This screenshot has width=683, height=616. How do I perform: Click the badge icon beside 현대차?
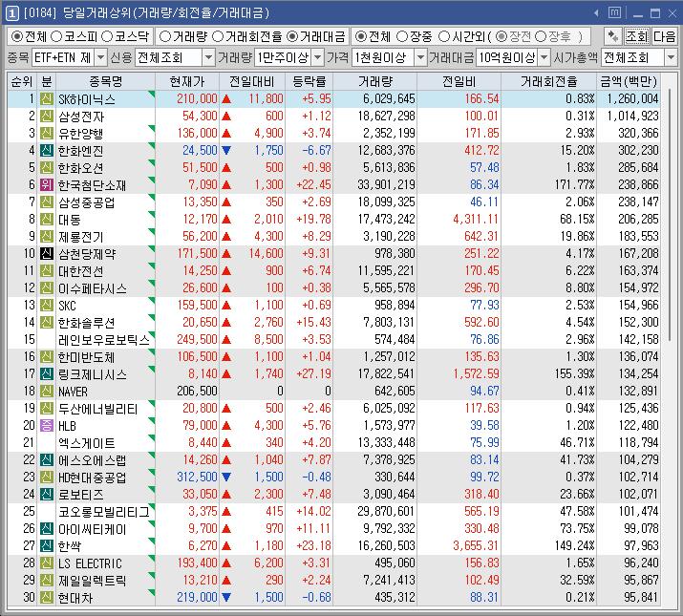(x=47, y=597)
